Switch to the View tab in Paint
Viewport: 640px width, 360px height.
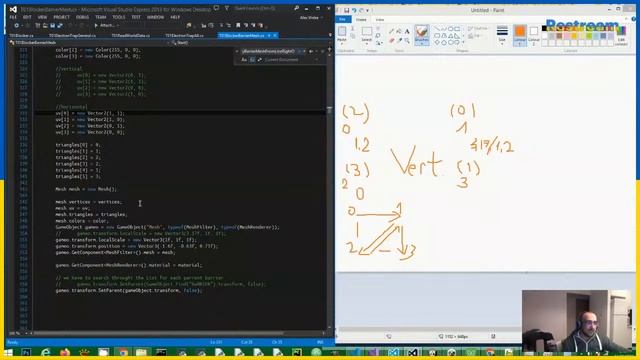380,20
